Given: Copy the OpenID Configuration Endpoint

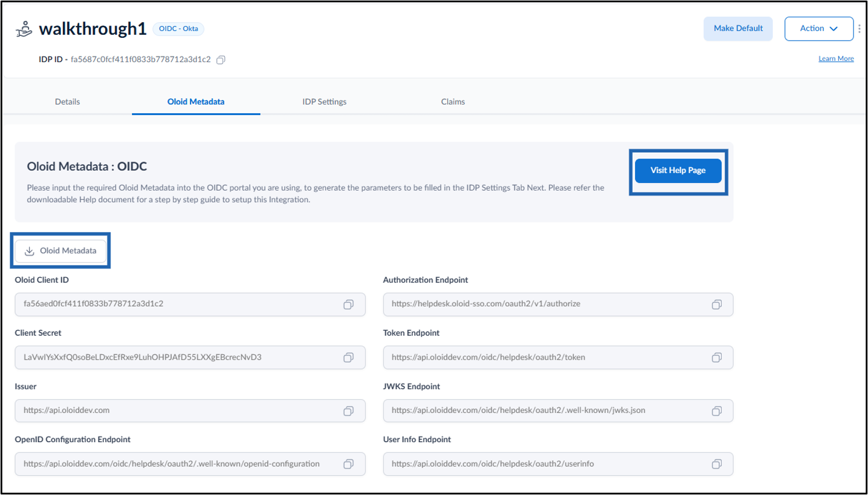Looking at the screenshot, I should (349, 464).
